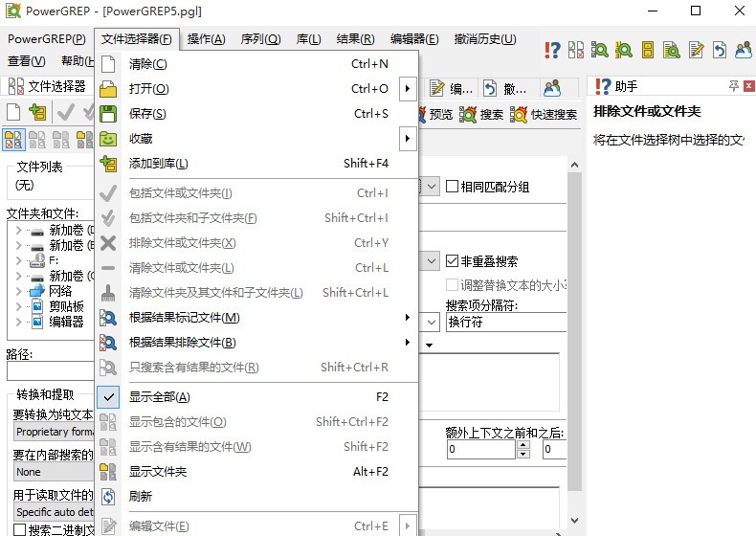Open the 操作(A) menu
This screenshot has height=536, width=756.
[207, 39]
